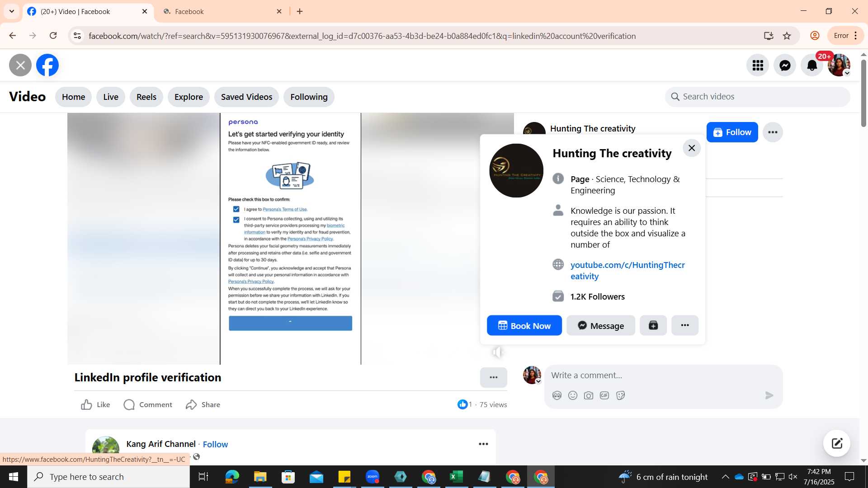
Task: Message the Hunting The creativity page
Action: (x=601, y=325)
